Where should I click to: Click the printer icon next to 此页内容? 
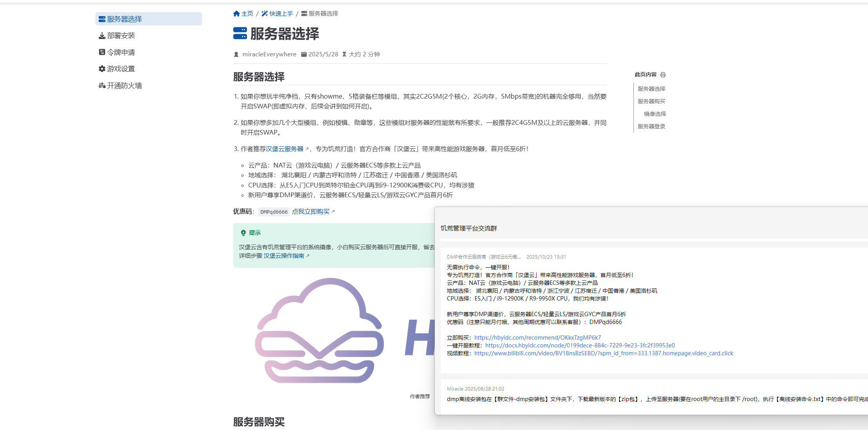(663, 74)
